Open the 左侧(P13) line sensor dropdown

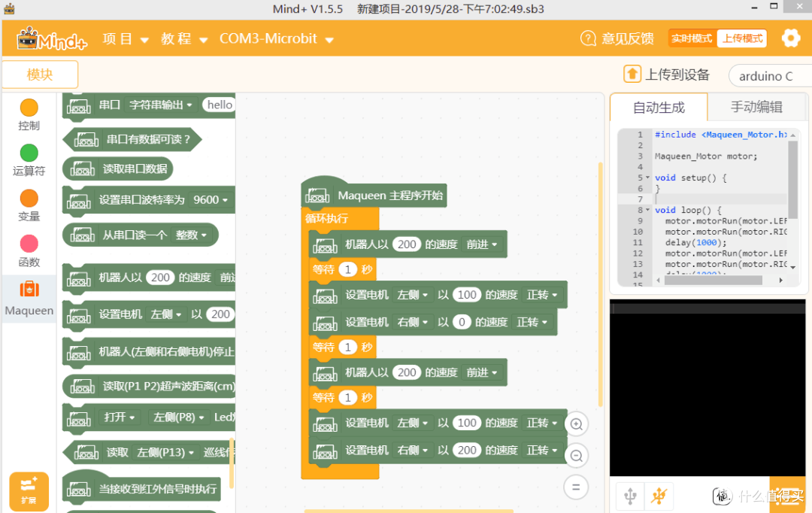click(x=165, y=452)
